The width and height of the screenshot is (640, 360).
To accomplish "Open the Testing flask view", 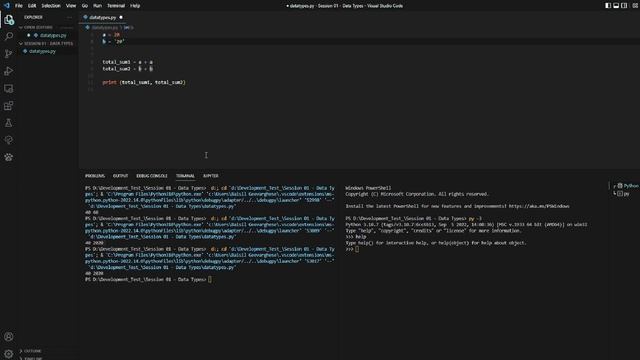I will click(9, 123).
